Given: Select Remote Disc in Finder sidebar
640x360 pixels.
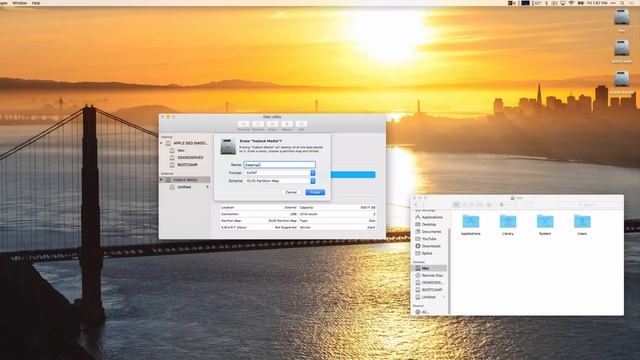Looking at the screenshot, I should tap(429, 276).
